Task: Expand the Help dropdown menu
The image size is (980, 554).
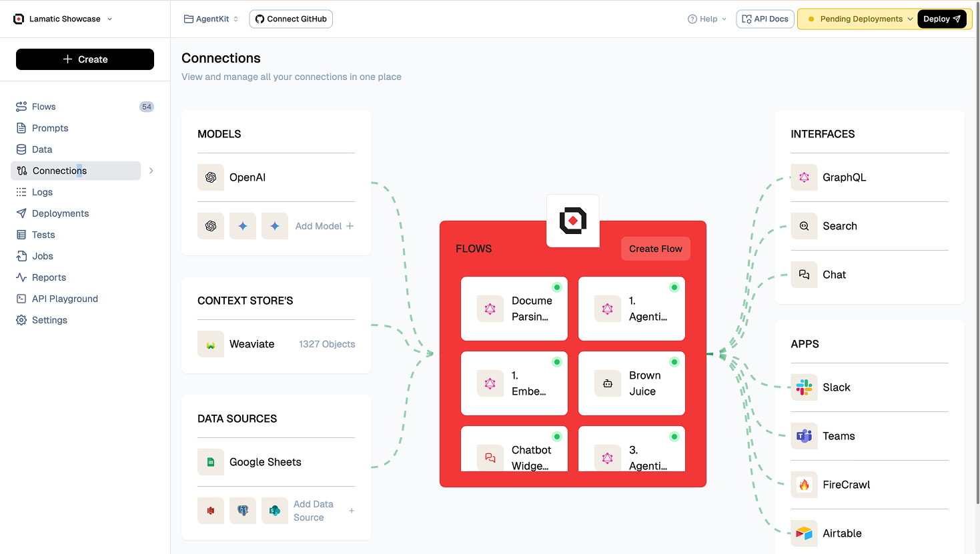Action: tap(707, 19)
